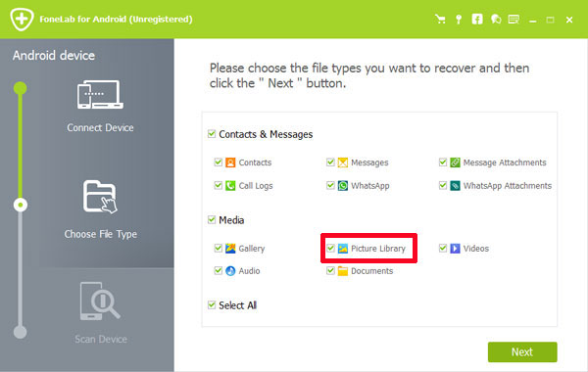Click the Connect Device label
Viewport: 588px width, 372px height.
tap(100, 127)
